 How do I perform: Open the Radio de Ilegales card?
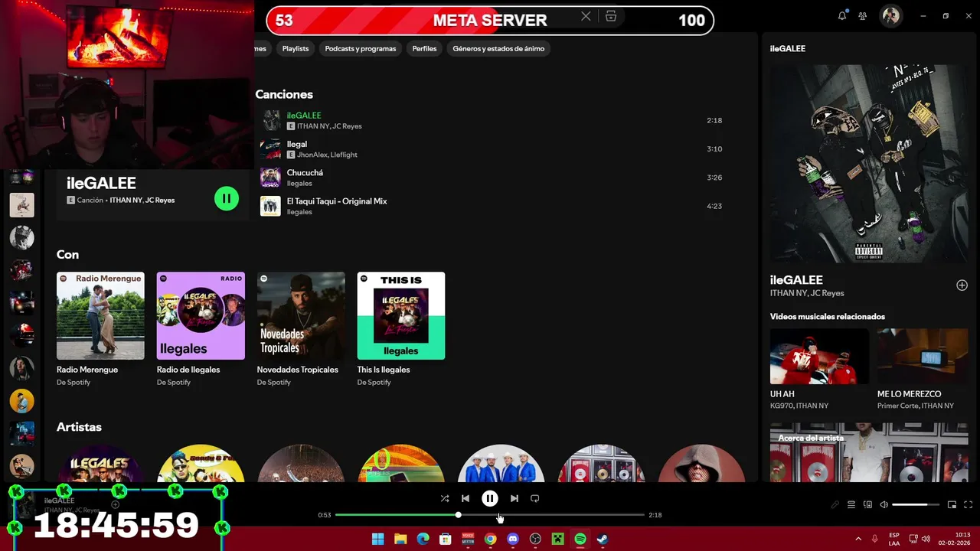(201, 329)
